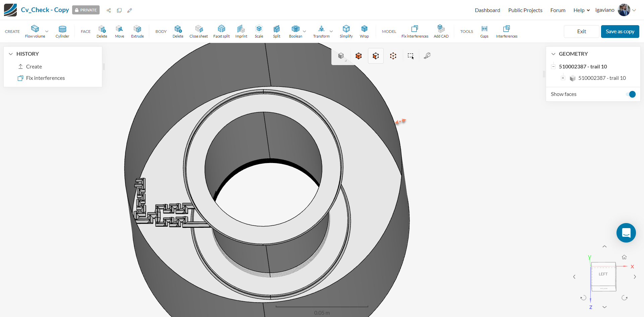The height and width of the screenshot is (317, 644).
Task: Disable the Show faces toggle
Action: (x=631, y=94)
